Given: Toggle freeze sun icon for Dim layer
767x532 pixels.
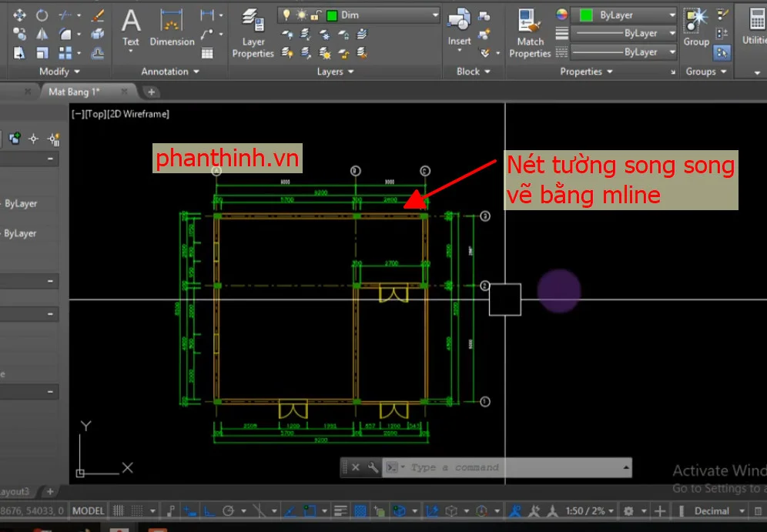Looking at the screenshot, I should (301, 15).
